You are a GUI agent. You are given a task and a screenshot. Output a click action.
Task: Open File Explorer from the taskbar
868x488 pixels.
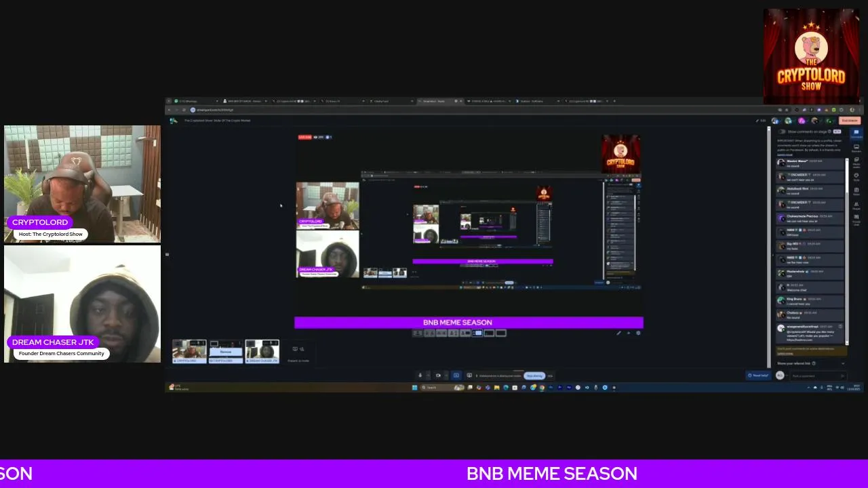pyautogui.click(x=496, y=388)
